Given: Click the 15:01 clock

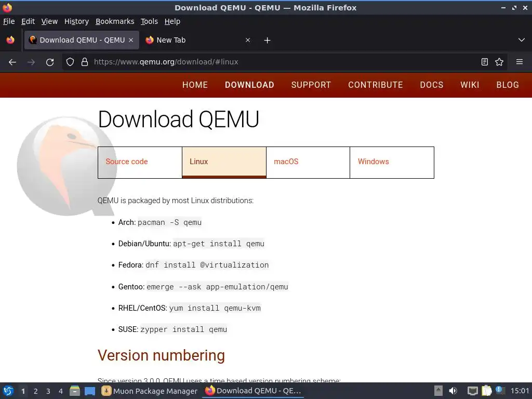Looking at the screenshot, I should (x=520, y=391).
